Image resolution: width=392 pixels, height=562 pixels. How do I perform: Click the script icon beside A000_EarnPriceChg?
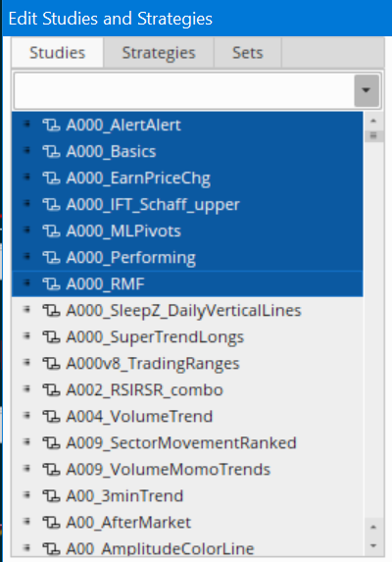[x=52, y=179]
